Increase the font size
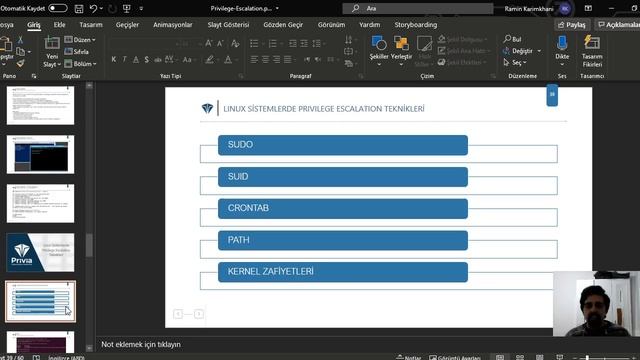 point(209,43)
